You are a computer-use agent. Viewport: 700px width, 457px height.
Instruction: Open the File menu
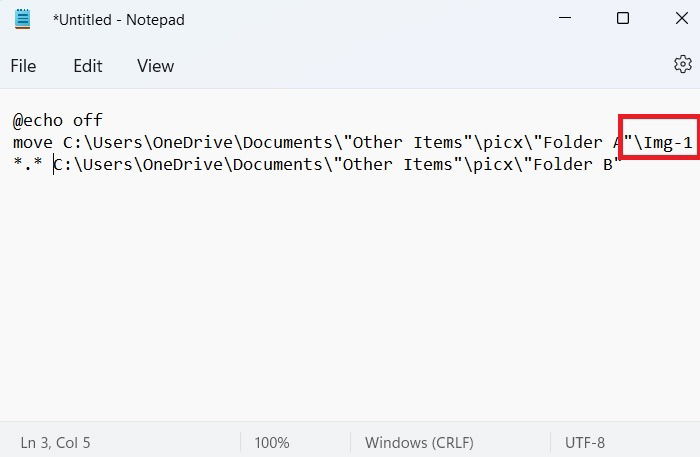[23, 66]
